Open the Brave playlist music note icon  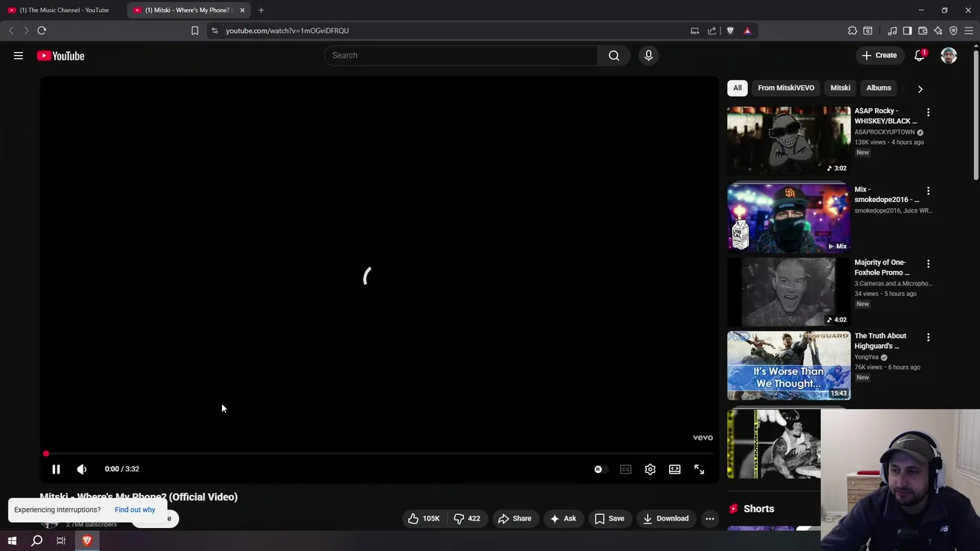click(x=892, y=31)
